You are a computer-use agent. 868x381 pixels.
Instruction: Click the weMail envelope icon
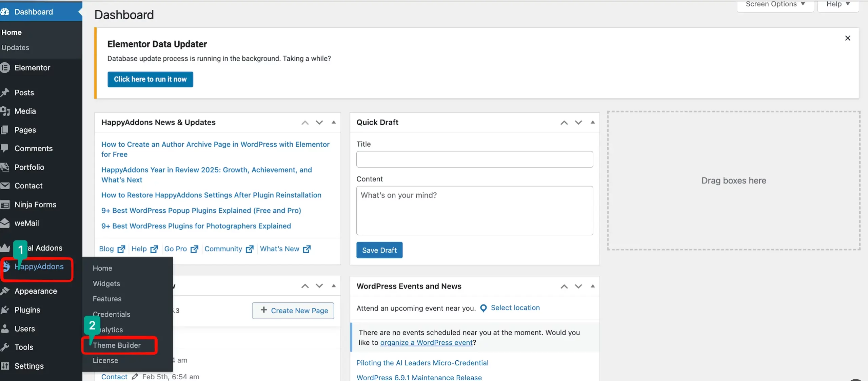tap(5, 223)
